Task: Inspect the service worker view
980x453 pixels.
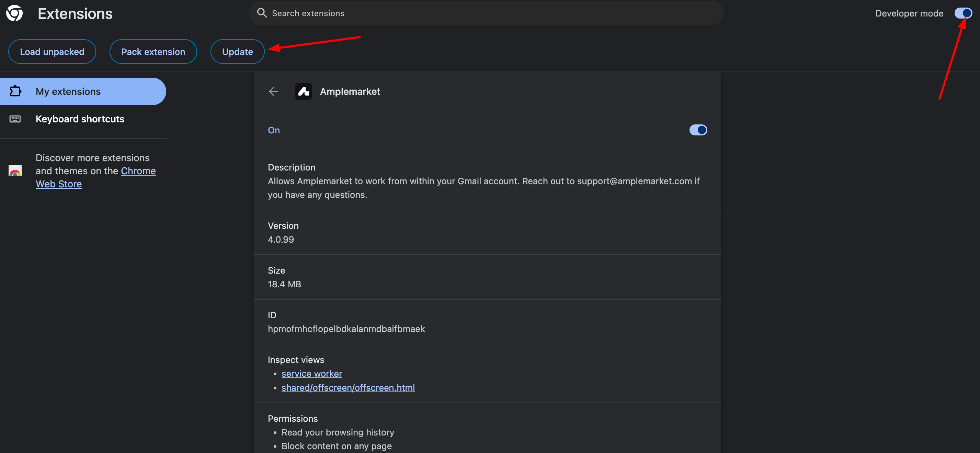Action: pos(311,374)
